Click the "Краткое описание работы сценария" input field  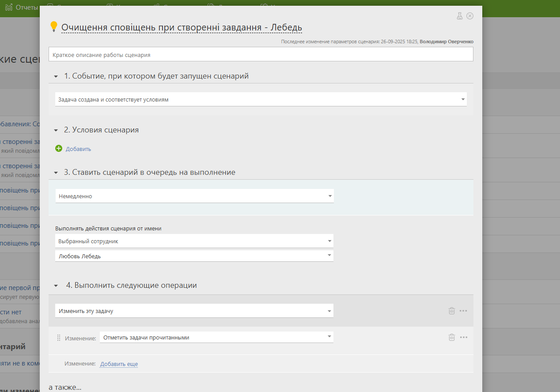tap(261, 55)
